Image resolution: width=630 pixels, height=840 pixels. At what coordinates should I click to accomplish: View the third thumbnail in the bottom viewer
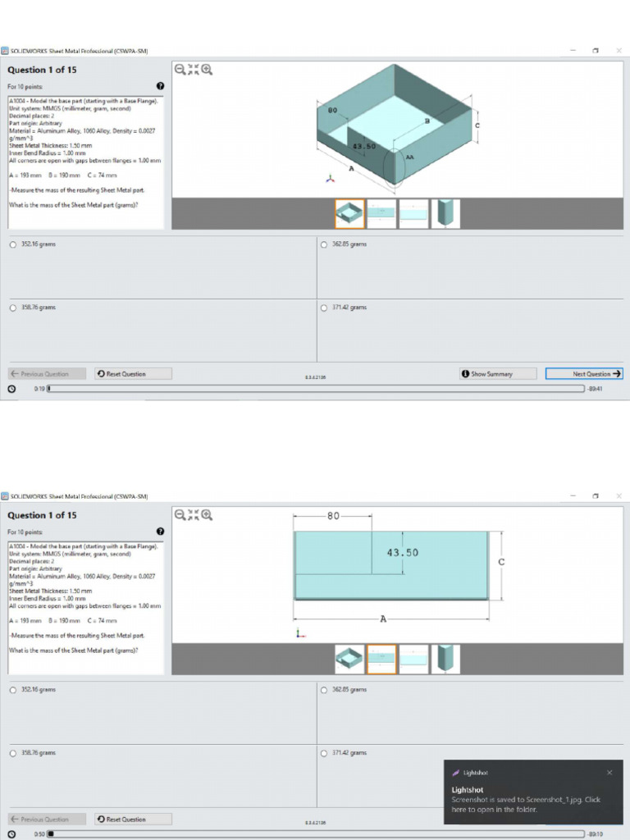(x=413, y=660)
